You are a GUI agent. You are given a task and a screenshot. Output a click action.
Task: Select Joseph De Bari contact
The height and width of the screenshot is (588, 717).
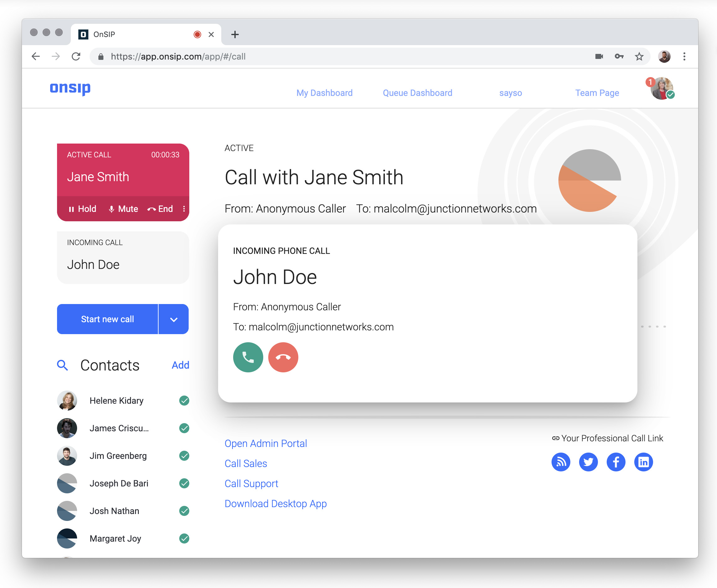[123, 483]
